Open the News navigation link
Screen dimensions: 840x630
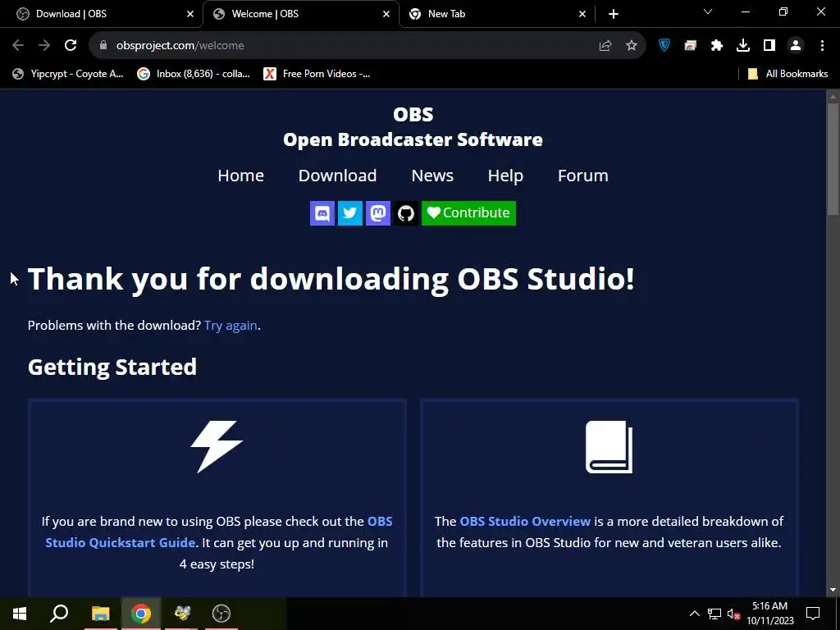point(432,176)
